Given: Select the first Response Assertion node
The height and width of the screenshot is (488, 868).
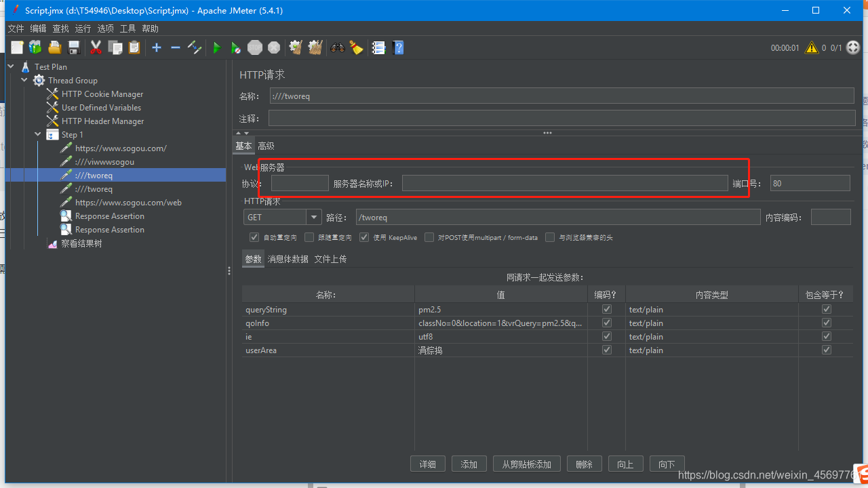Looking at the screenshot, I should click(x=109, y=216).
